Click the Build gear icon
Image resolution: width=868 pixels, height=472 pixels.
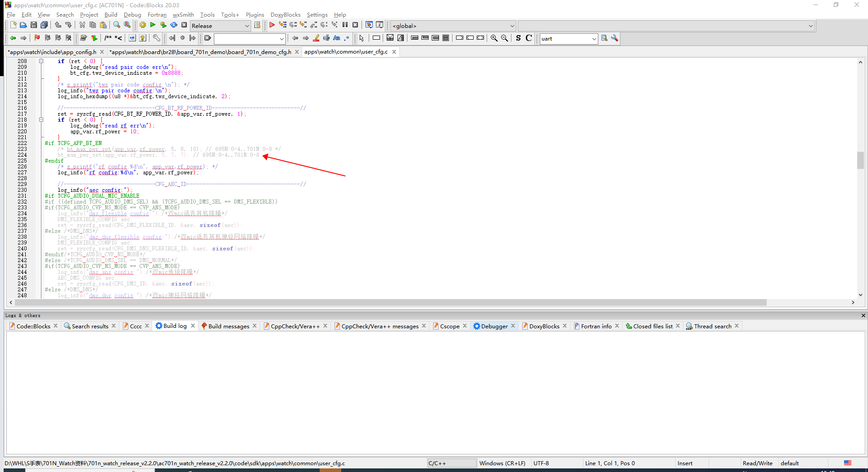coord(142,25)
